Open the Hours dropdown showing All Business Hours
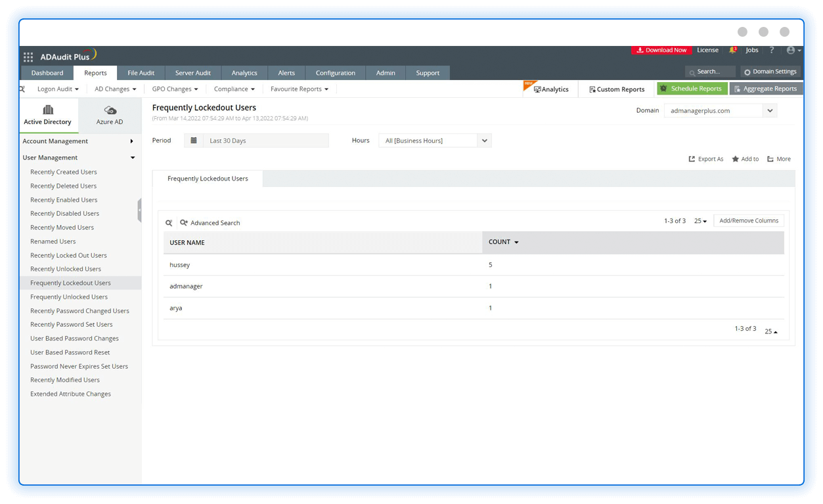823x504 pixels. (484, 140)
